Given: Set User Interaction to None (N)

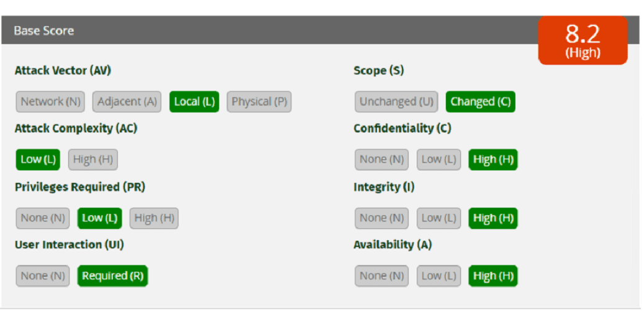Looking at the screenshot, I should (43, 276).
